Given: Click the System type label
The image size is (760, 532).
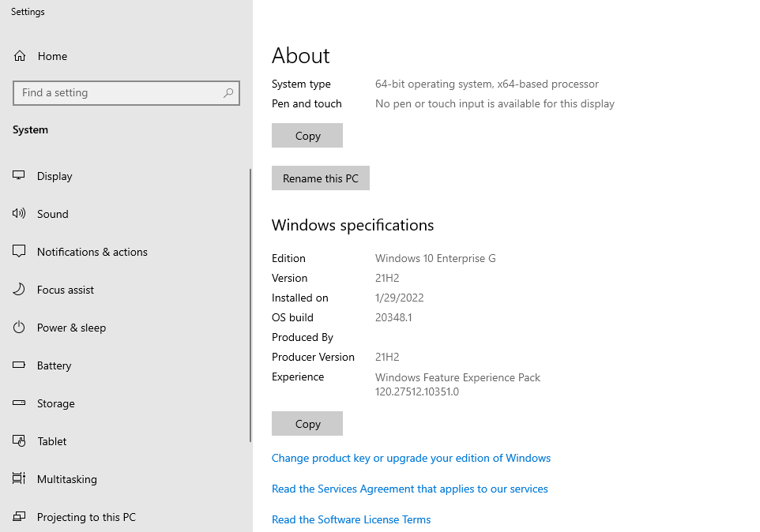Looking at the screenshot, I should click(301, 84).
